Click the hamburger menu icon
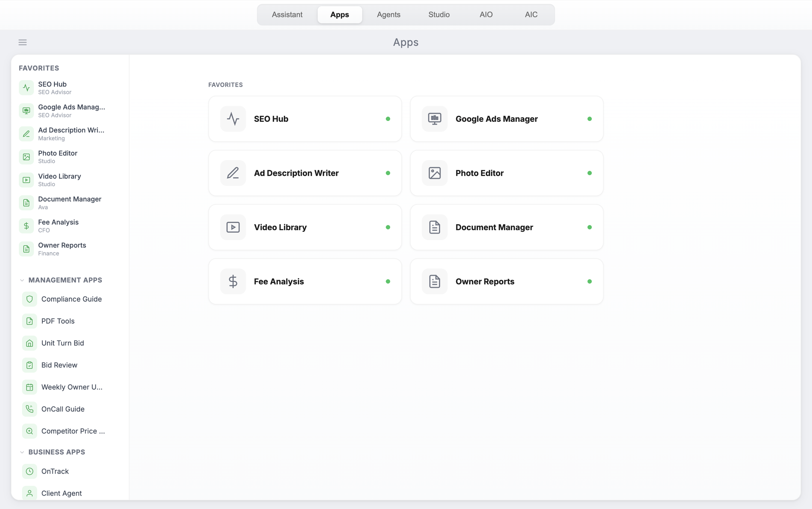The width and height of the screenshot is (812, 509). 23,42
